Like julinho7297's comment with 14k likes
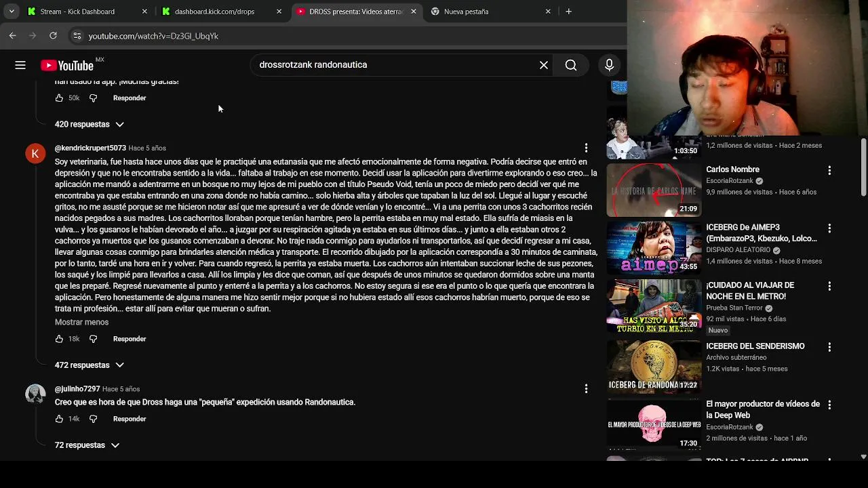Screen dimensions: 868x488 pyautogui.click(x=59, y=419)
